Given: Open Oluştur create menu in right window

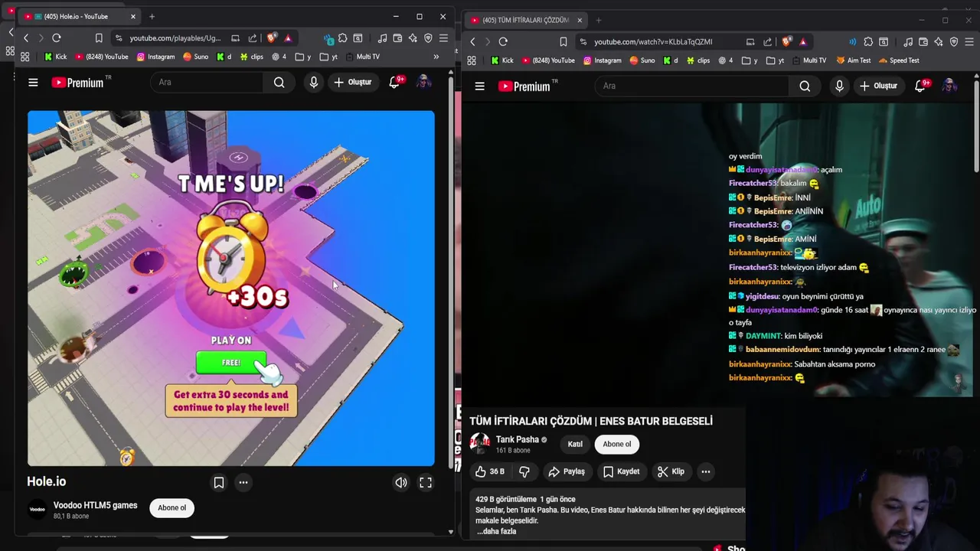Looking at the screenshot, I should pos(878,86).
